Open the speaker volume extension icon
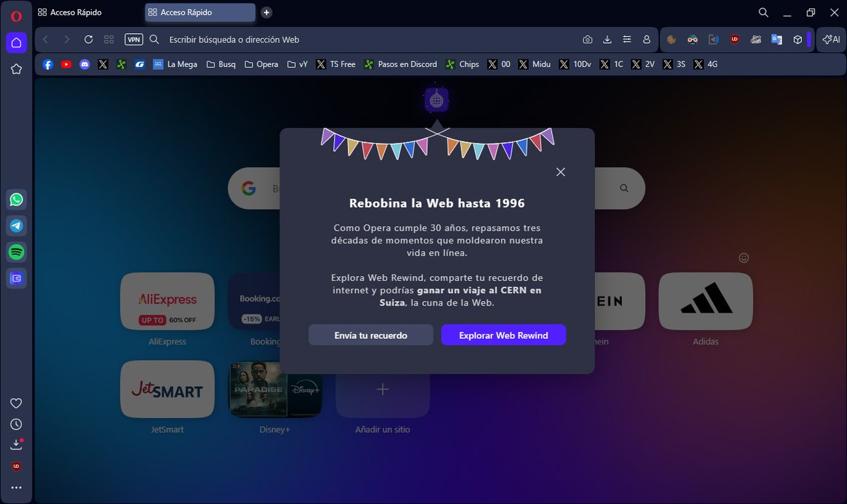Viewport: 847px width, 504px height. click(x=714, y=40)
